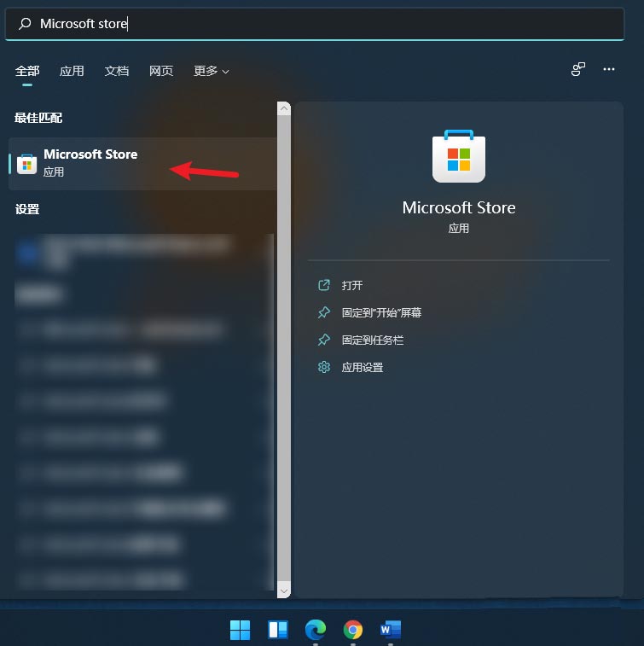The width and height of the screenshot is (644, 646).
Task: Switch to the 网页 filter tab
Action: [x=161, y=71]
